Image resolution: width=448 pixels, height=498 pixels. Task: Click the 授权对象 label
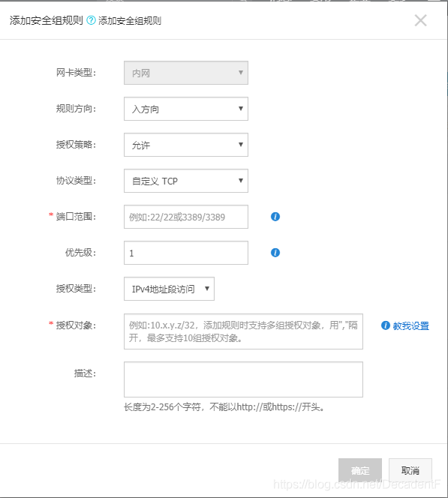[76, 325]
